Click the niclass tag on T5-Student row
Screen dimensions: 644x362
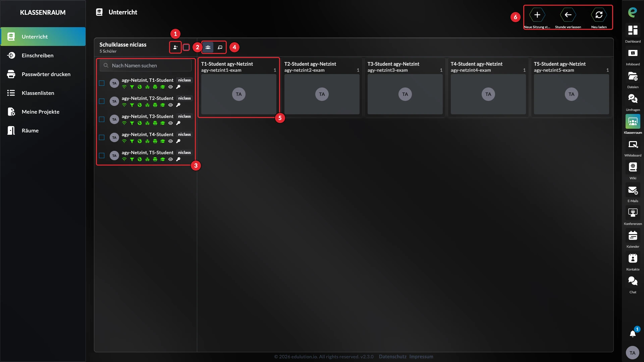[184, 153]
